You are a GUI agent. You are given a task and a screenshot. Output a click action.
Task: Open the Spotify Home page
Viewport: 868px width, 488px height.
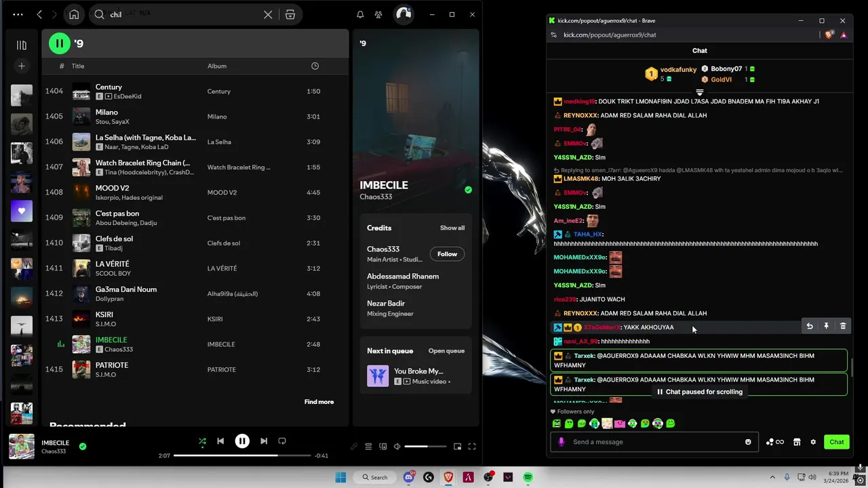[x=74, y=14]
